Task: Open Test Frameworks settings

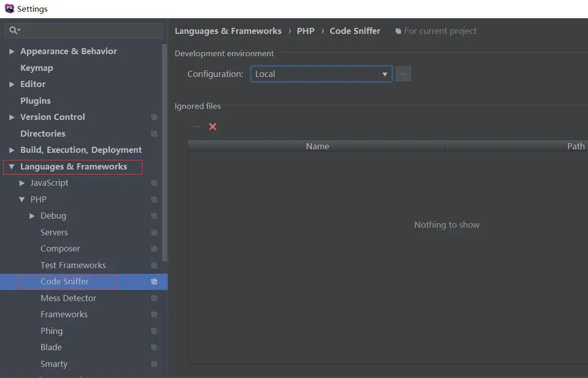Action: [x=73, y=265]
